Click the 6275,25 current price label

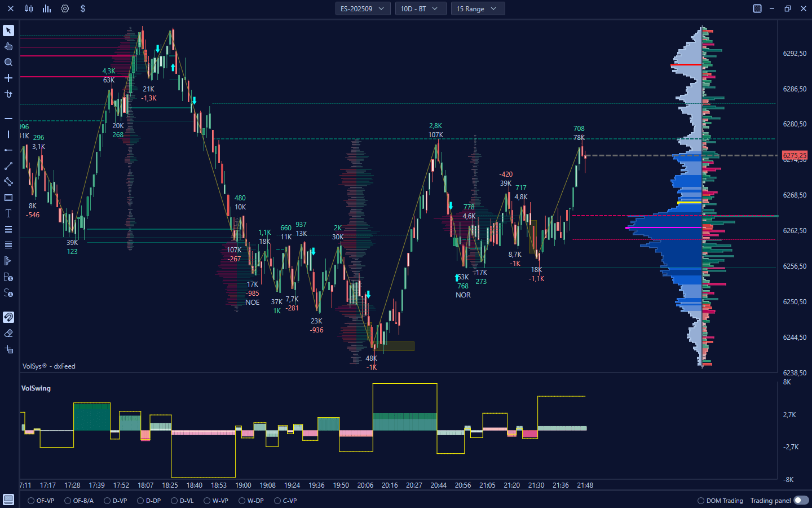pyautogui.click(x=795, y=155)
